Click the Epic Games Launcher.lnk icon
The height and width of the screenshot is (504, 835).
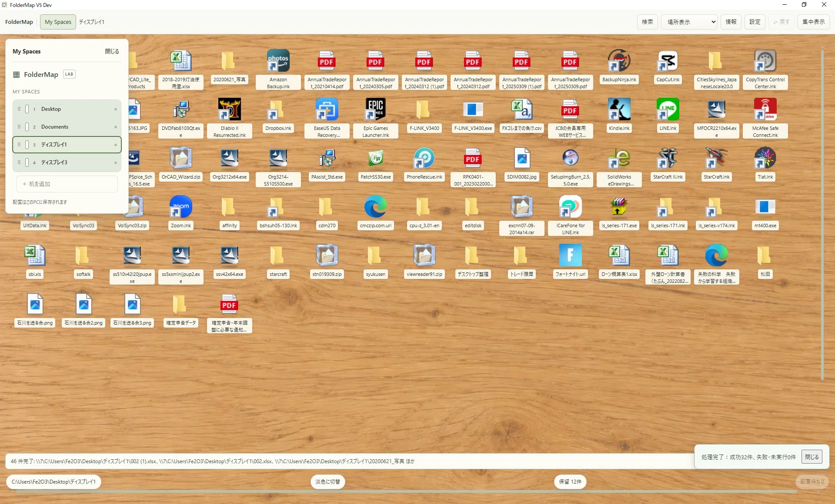tap(376, 109)
